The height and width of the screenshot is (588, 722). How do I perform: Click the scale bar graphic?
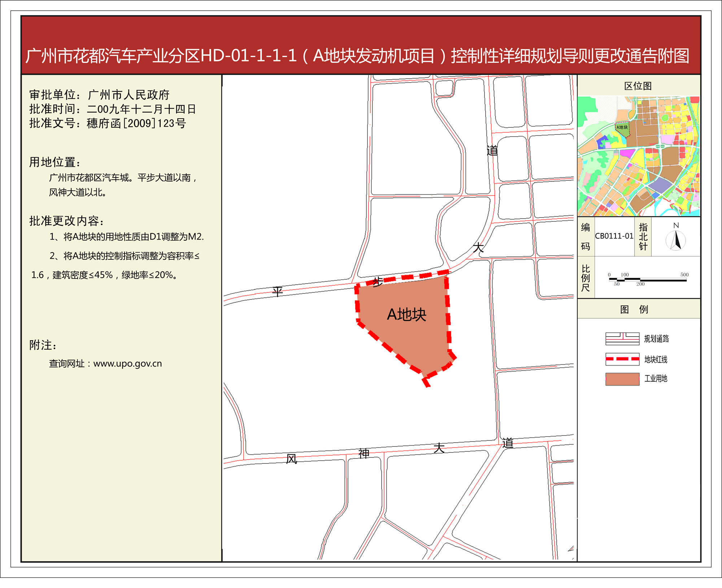coord(648,280)
